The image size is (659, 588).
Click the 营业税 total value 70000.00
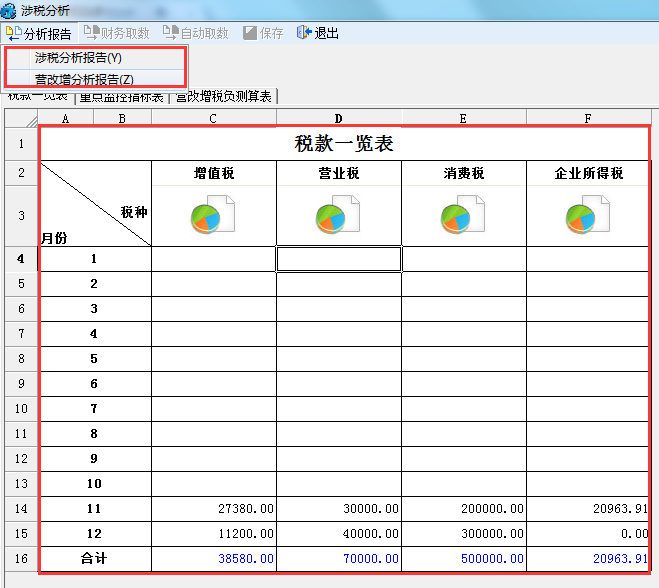(x=338, y=559)
